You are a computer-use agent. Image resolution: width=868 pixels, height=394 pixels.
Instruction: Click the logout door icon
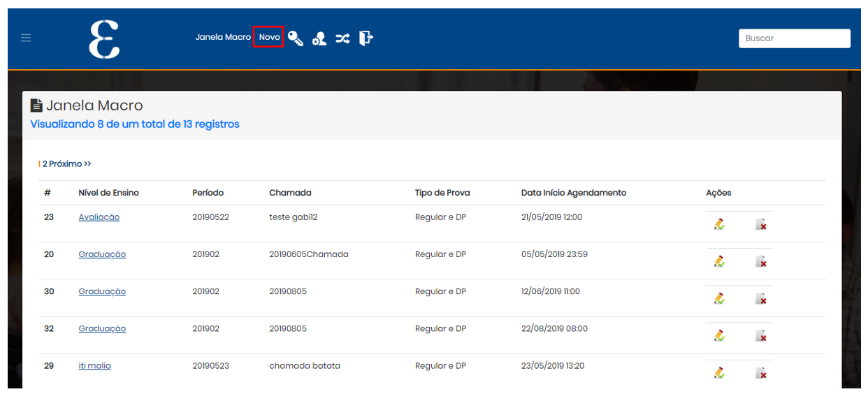point(366,38)
